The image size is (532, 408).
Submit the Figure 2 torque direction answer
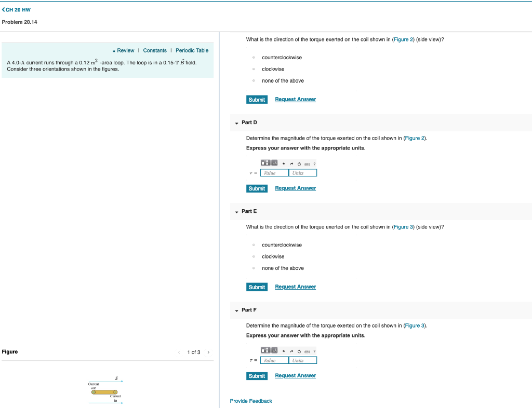tap(257, 99)
